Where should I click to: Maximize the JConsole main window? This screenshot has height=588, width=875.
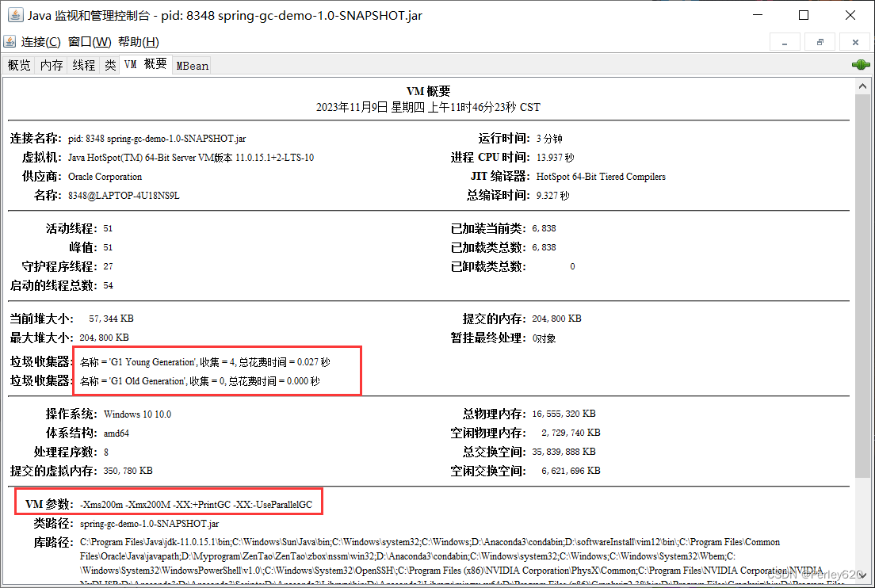coord(804,15)
